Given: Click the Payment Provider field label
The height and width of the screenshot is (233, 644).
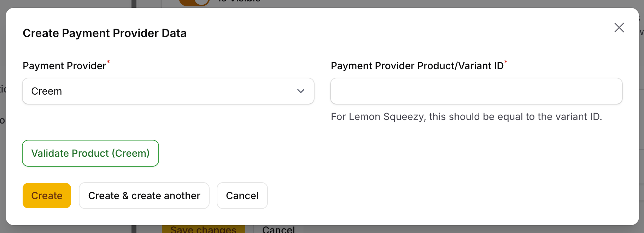Looking at the screenshot, I should (64, 66).
